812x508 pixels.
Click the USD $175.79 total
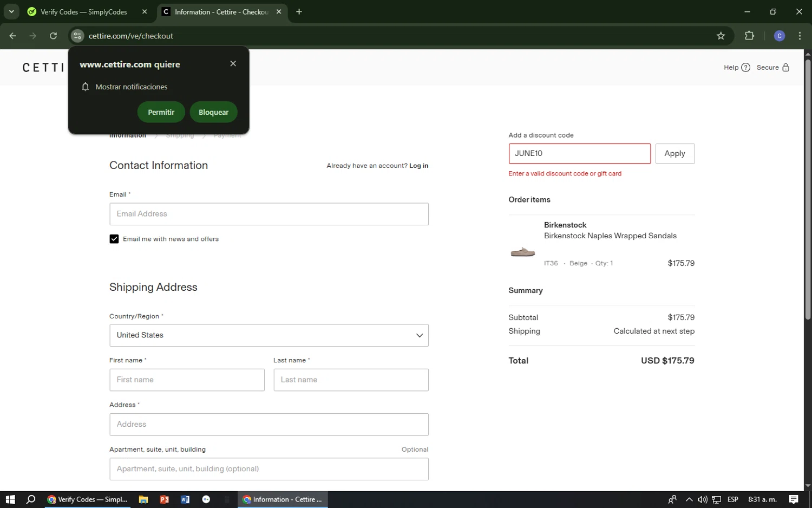tap(667, 361)
